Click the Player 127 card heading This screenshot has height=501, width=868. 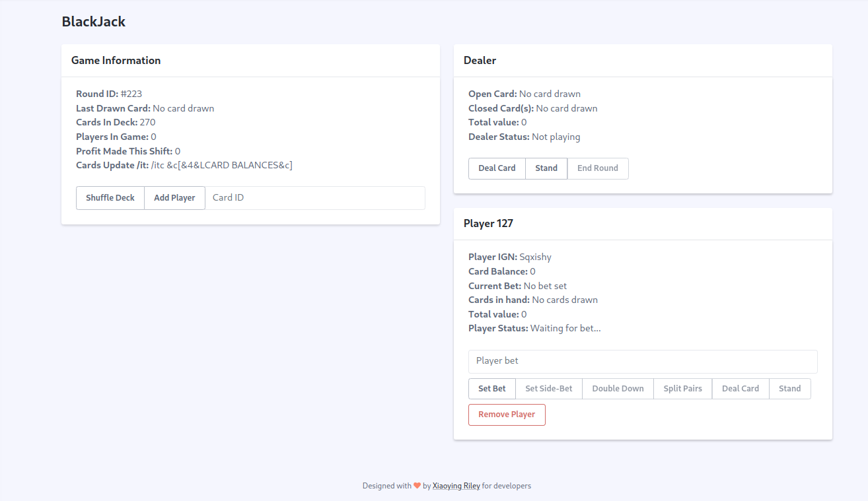[488, 224]
